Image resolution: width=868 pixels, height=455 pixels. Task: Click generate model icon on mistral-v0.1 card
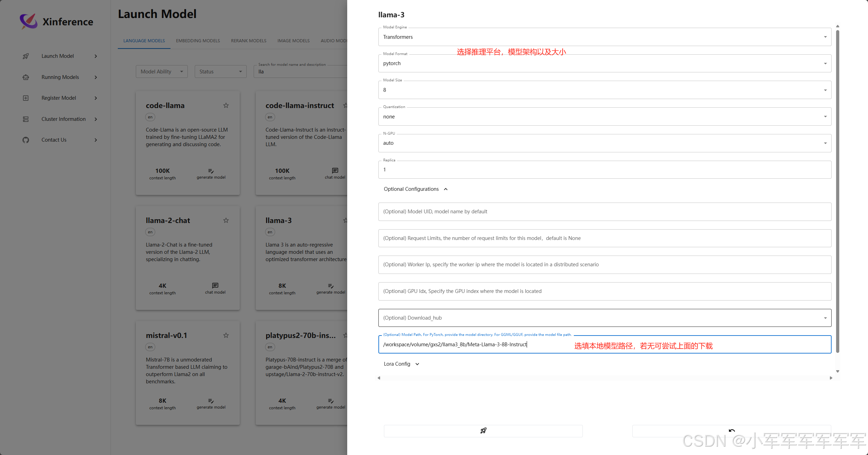211,401
